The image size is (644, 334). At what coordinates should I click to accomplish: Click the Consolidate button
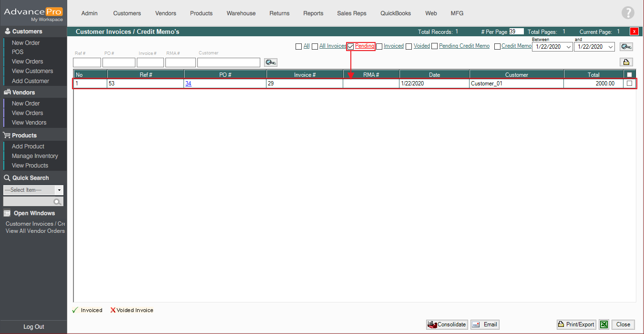447,324
